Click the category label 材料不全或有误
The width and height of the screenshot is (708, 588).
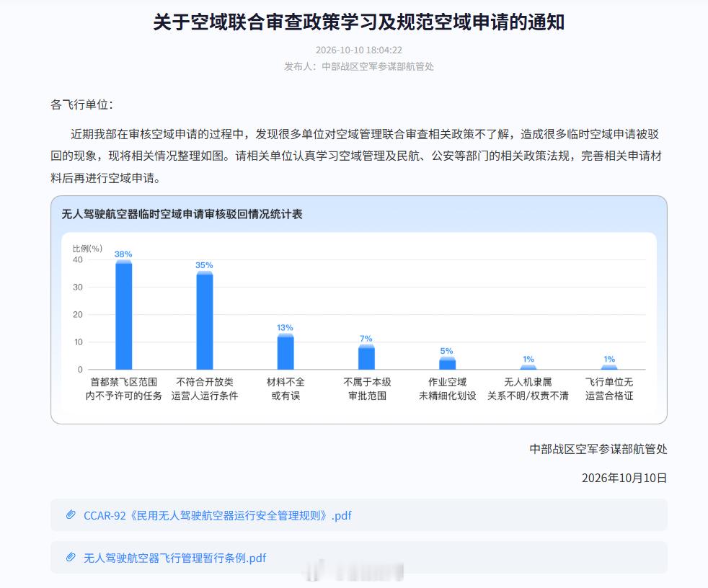tap(286, 389)
